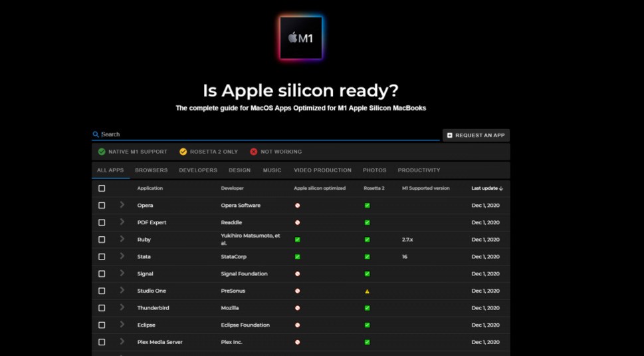Screen dimensions: 644x356
Task: Expand the Opera row details
Action: pyautogui.click(x=122, y=205)
